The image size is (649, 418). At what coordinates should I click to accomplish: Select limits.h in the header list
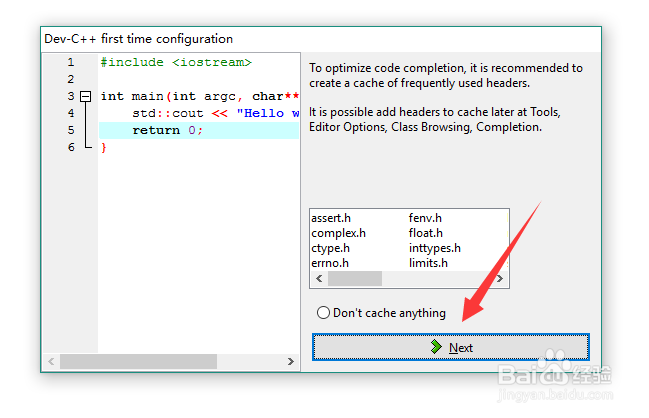[428, 263]
